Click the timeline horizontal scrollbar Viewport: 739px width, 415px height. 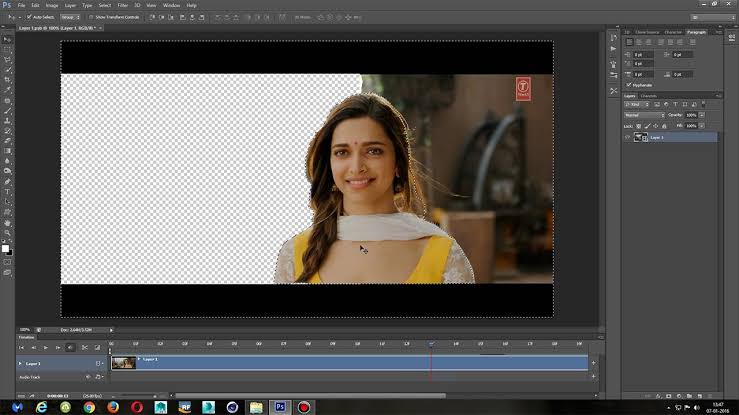pos(311,396)
